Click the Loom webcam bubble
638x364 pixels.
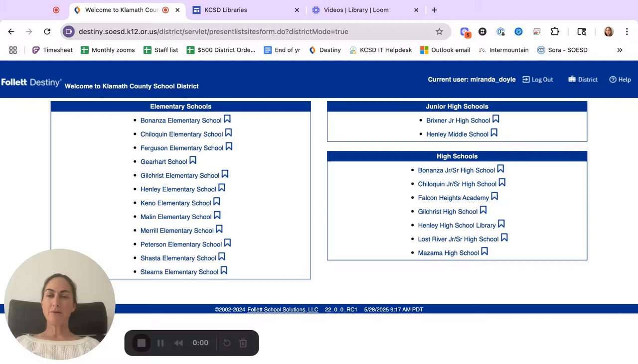[x=59, y=304]
